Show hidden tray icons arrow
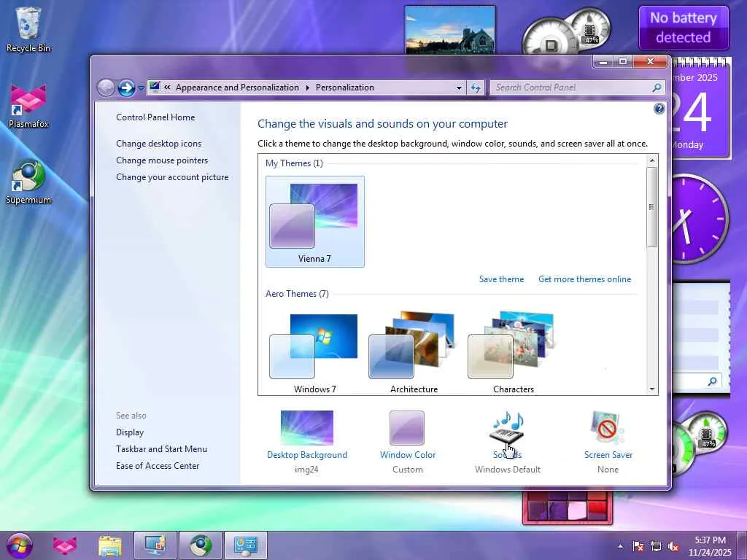The width and height of the screenshot is (747, 560). (x=620, y=547)
